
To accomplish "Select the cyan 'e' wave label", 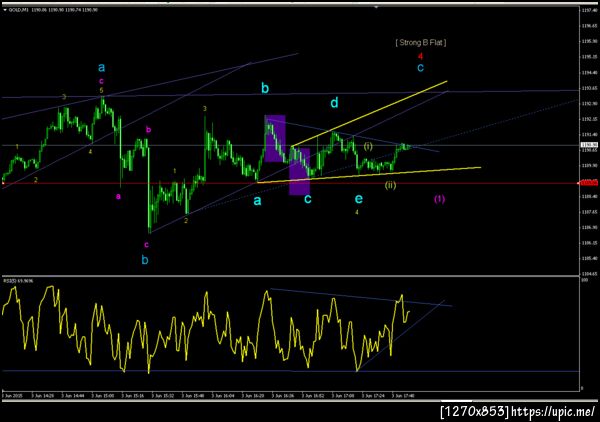I will 359,199.
